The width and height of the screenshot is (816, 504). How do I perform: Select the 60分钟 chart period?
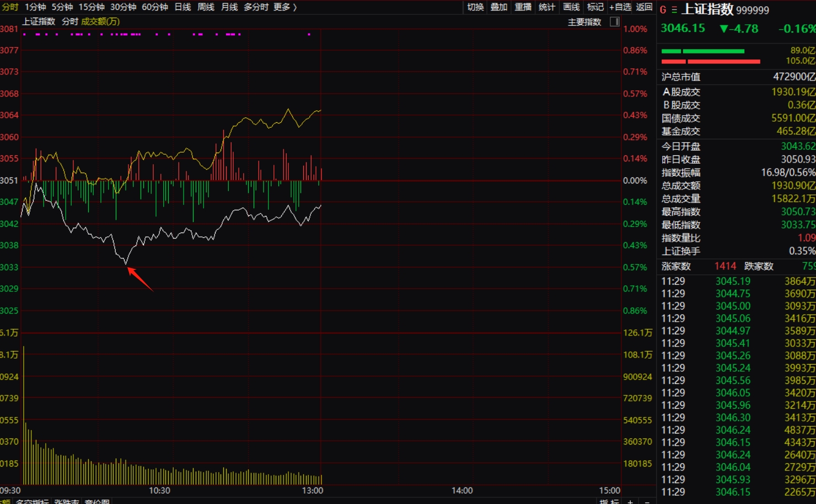click(155, 7)
